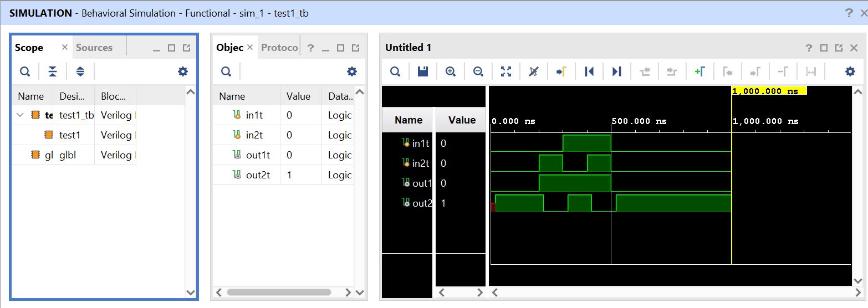
Task: Open the Protocol tab
Action: pyautogui.click(x=279, y=48)
